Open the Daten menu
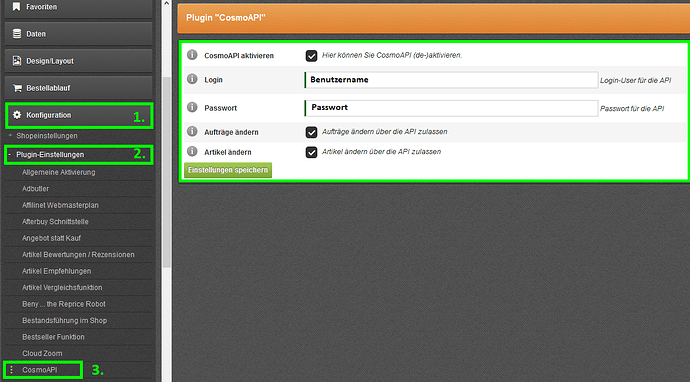690x382 pixels. pyautogui.click(x=78, y=34)
